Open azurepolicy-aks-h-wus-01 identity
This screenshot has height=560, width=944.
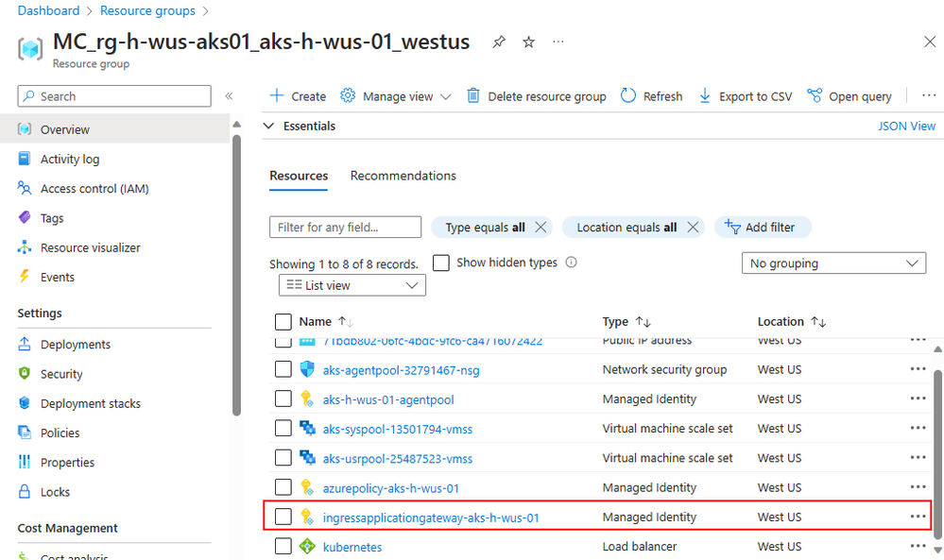(390, 488)
